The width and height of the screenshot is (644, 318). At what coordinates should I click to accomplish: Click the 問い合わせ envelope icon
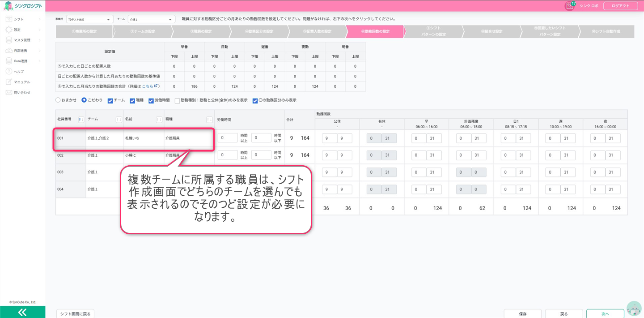8,92
